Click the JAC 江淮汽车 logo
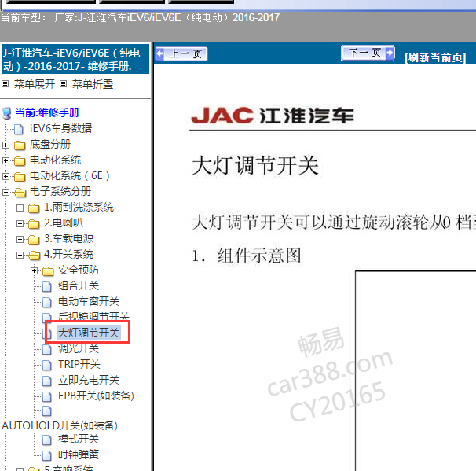This screenshot has width=476, height=471. tap(273, 116)
